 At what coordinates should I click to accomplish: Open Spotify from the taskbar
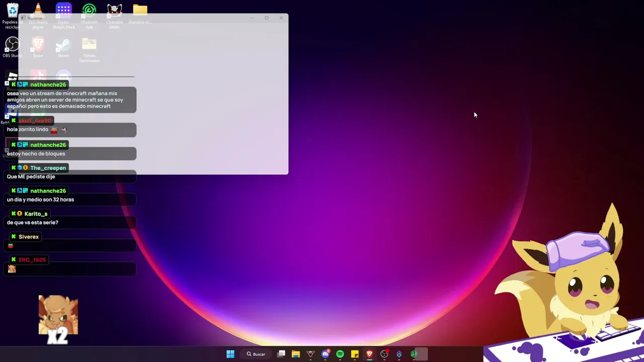(x=340, y=354)
